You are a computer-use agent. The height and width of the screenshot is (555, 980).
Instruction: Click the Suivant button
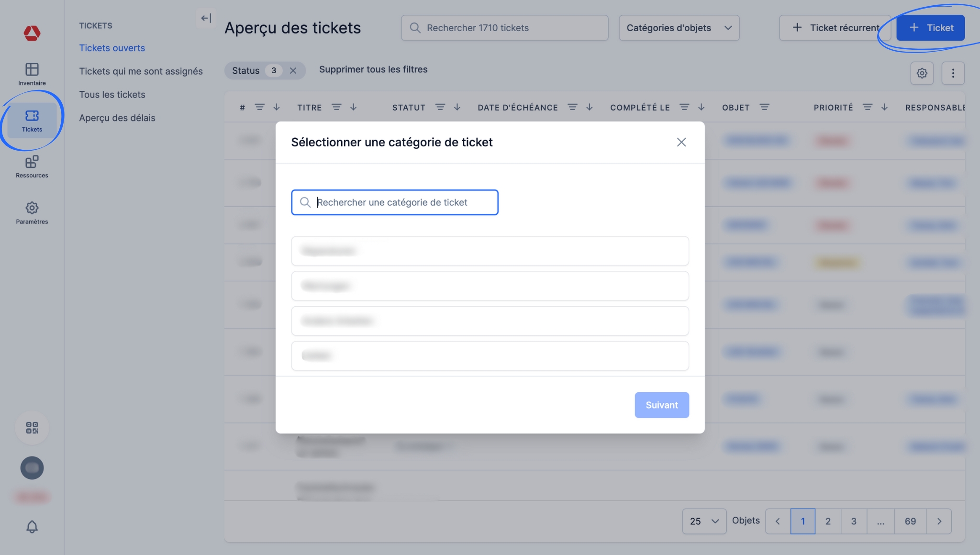[661, 405]
